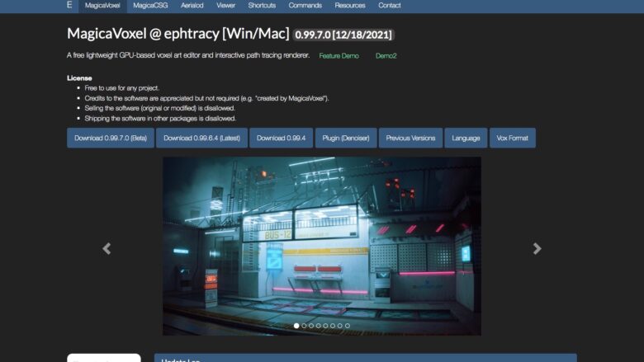Open the Feature Demo link
The width and height of the screenshot is (644, 362).
[x=339, y=56]
